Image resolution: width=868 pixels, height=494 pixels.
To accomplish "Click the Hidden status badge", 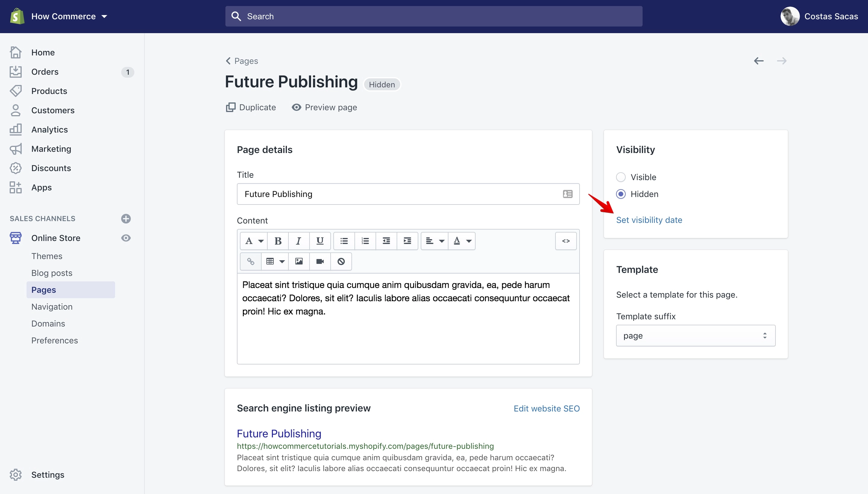I will pos(382,84).
